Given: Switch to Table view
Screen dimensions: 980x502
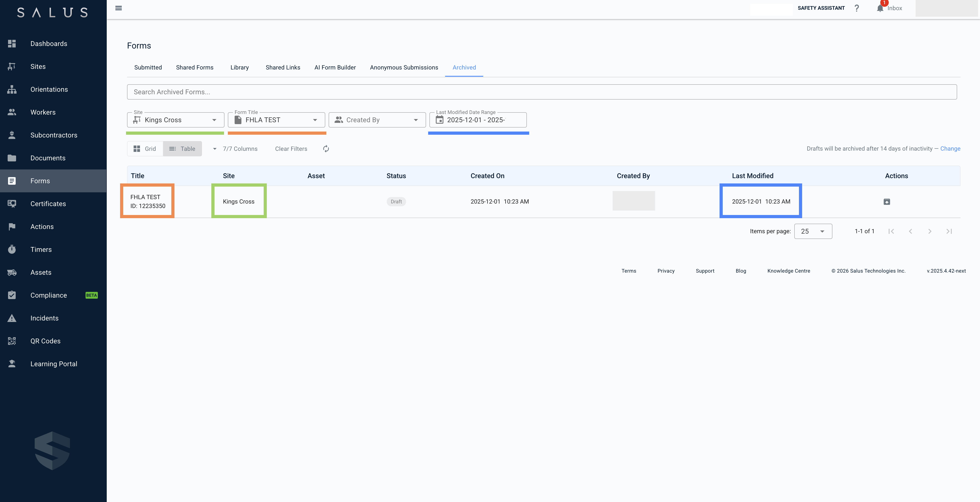Looking at the screenshot, I should [182, 149].
